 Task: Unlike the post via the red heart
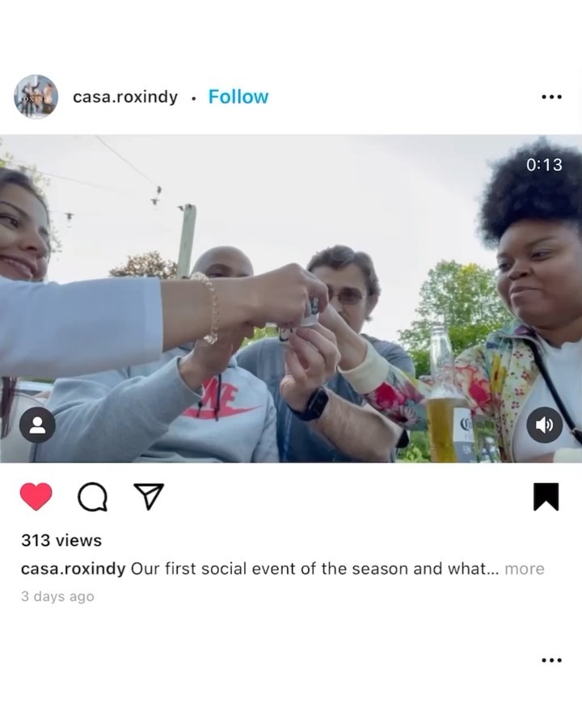pos(36,497)
